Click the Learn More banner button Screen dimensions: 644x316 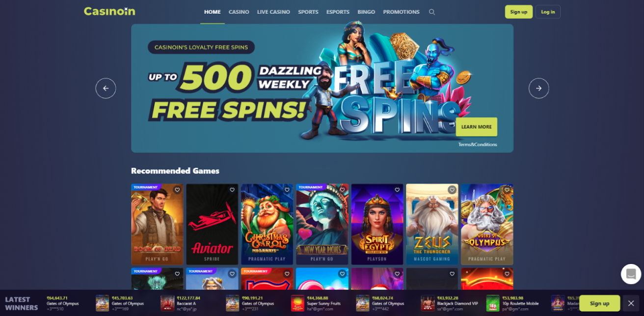[476, 127]
